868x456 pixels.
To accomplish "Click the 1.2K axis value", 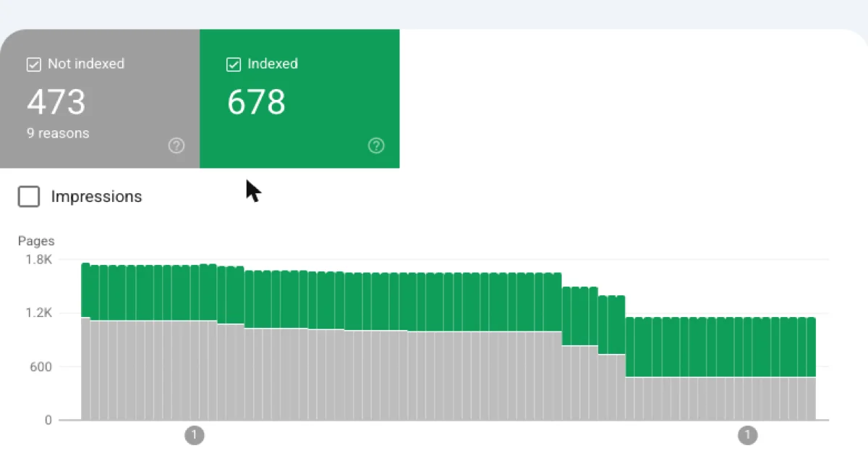I will pyautogui.click(x=40, y=313).
